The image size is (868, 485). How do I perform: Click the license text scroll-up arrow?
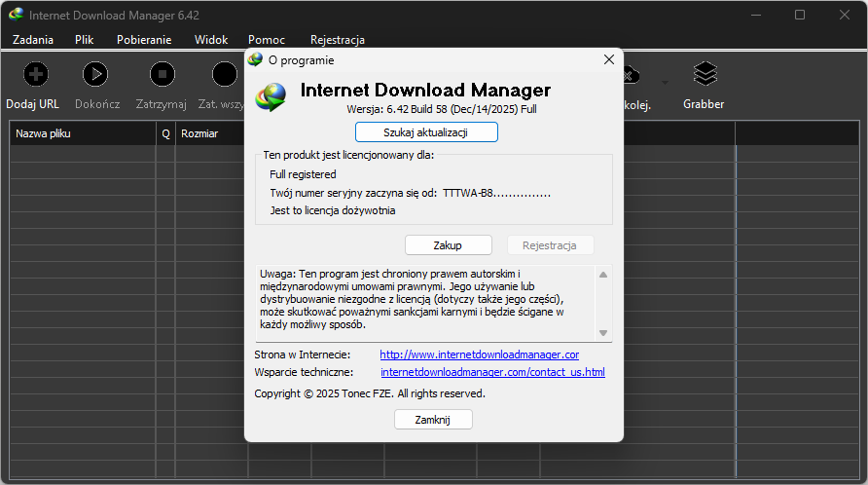(603, 275)
